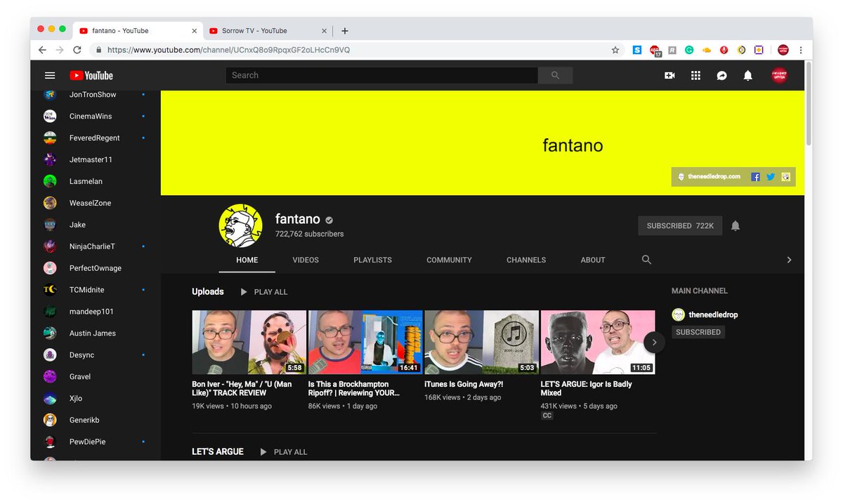Image resolution: width=843 pixels, height=504 pixels.
Task: Switch to the PLAYLISTS tab
Action: (372, 260)
